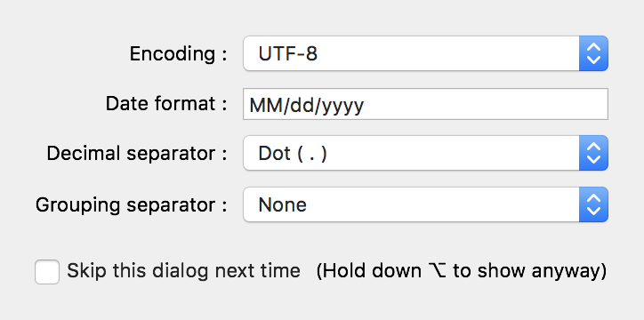Open the Grouping separator popup menu
Viewport: 644px width, 320px height.
click(x=425, y=204)
